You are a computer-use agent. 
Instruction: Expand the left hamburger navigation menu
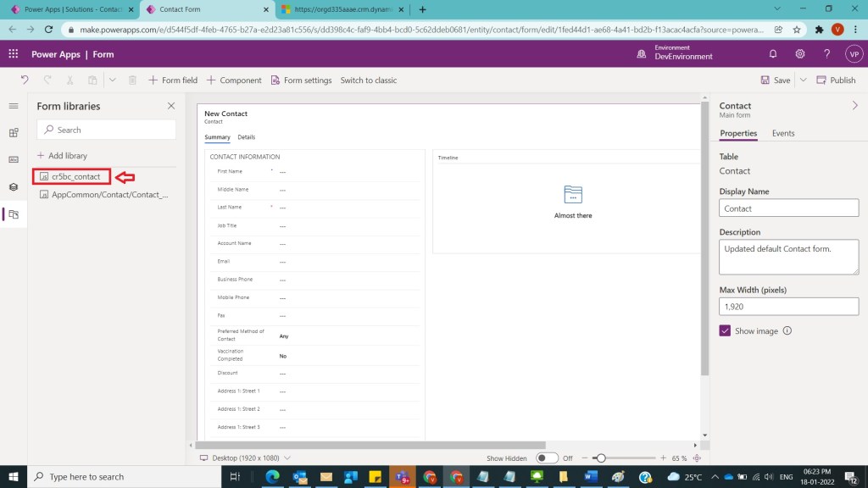14,106
